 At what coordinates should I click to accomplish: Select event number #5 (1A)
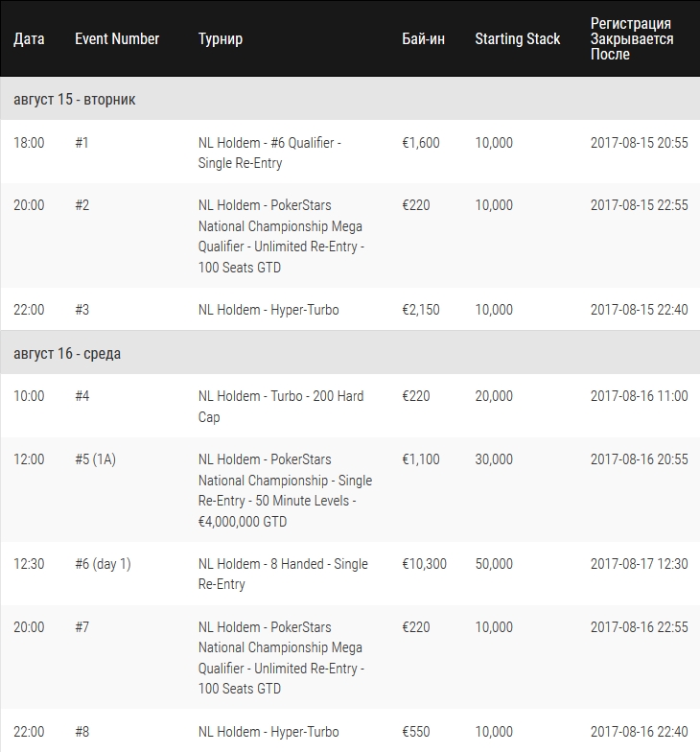[96, 459]
